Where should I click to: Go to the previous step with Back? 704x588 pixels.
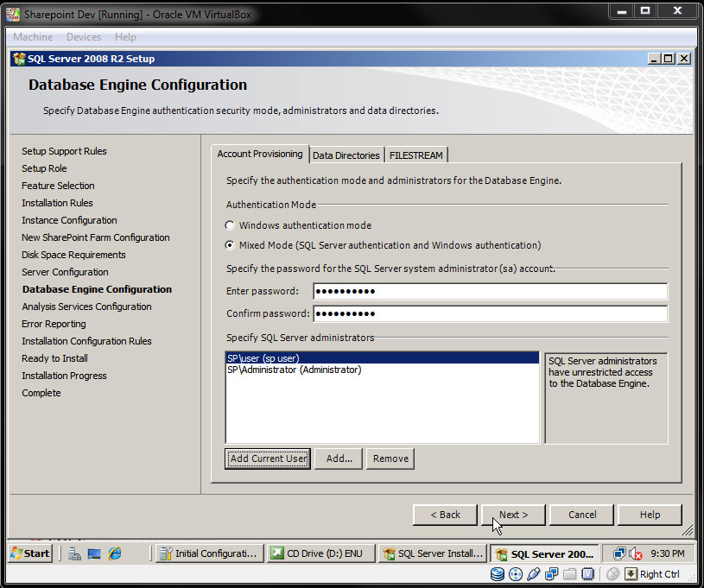coord(445,515)
